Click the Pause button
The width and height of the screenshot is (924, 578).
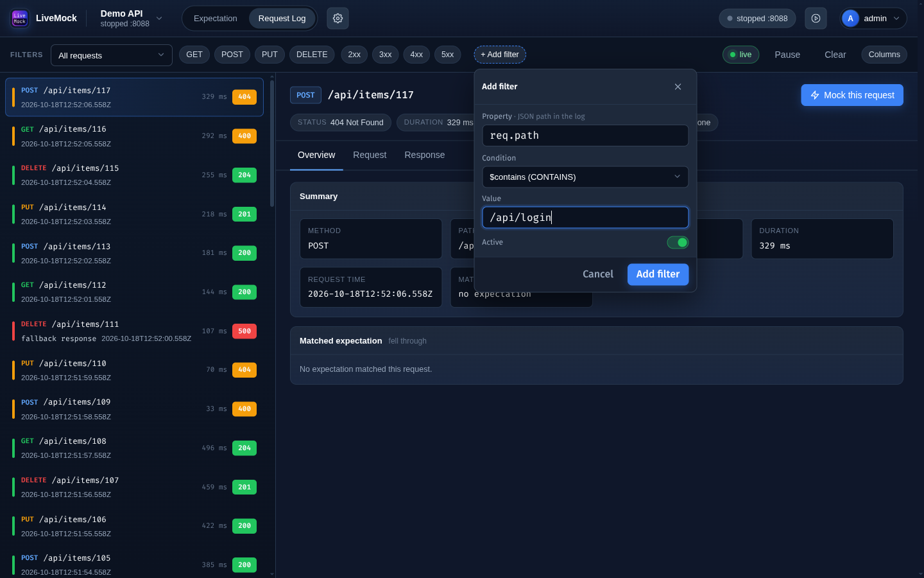click(787, 55)
